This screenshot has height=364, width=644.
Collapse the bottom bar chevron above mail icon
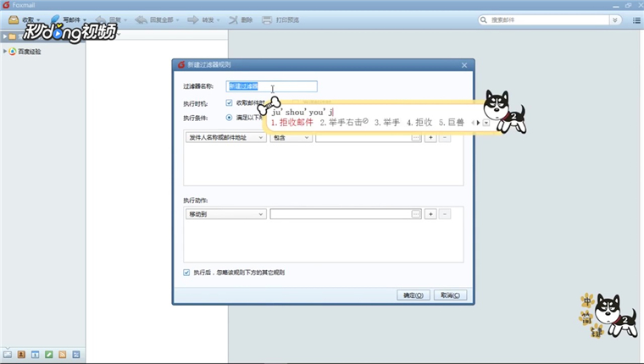coord(8,347)
